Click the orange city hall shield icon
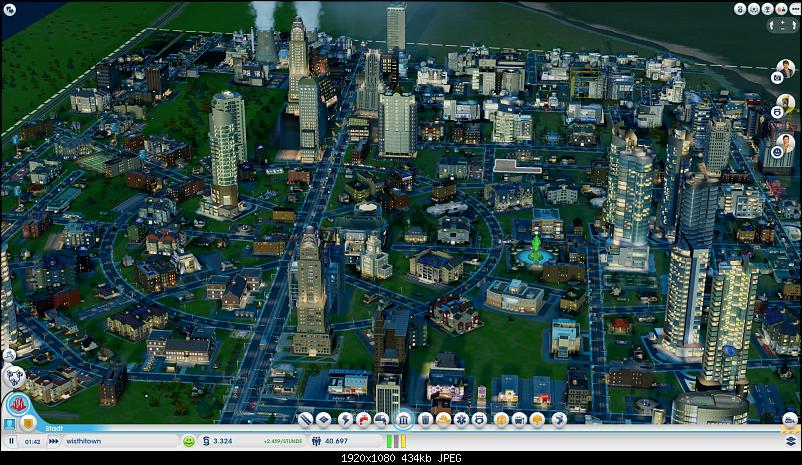Viewport: 802px width, 465px height. [x=28, y=424]
